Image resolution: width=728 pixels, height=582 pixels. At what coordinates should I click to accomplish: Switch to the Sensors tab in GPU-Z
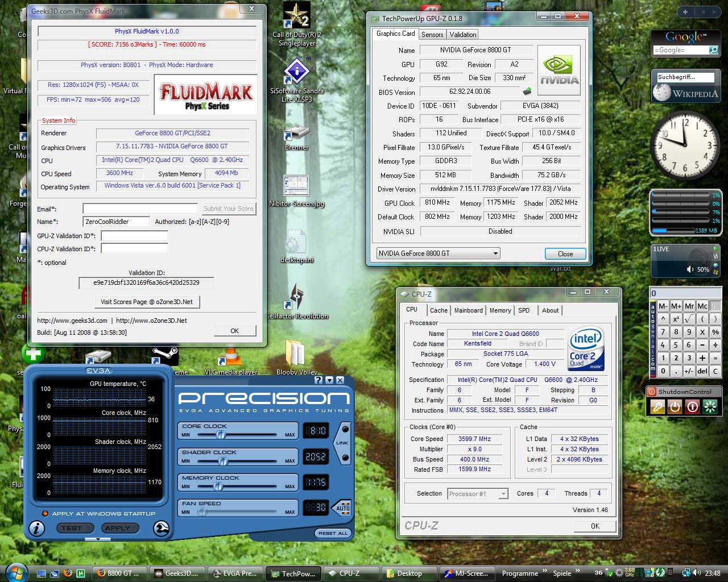tap(432, 35)
